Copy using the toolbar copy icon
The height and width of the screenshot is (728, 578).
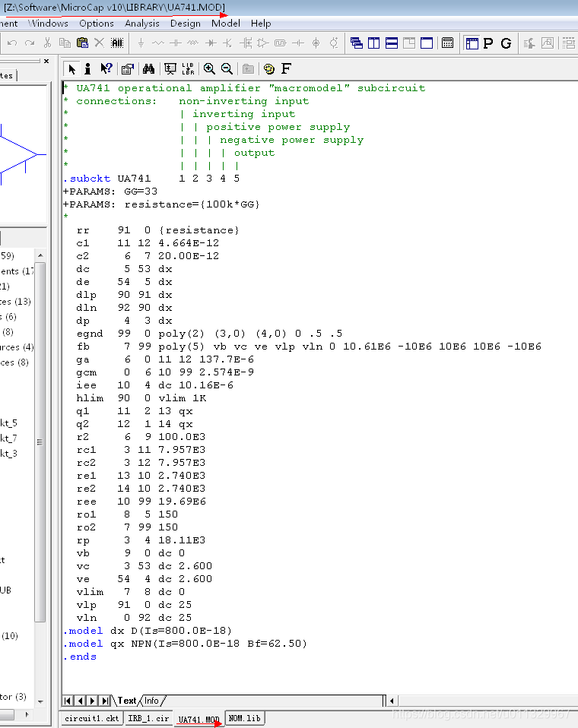65,43
